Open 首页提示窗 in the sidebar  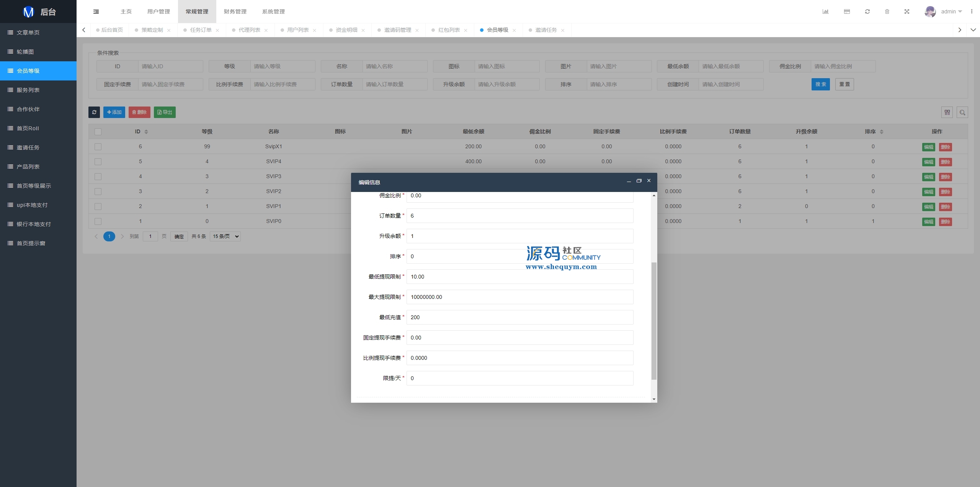(38, 243)
